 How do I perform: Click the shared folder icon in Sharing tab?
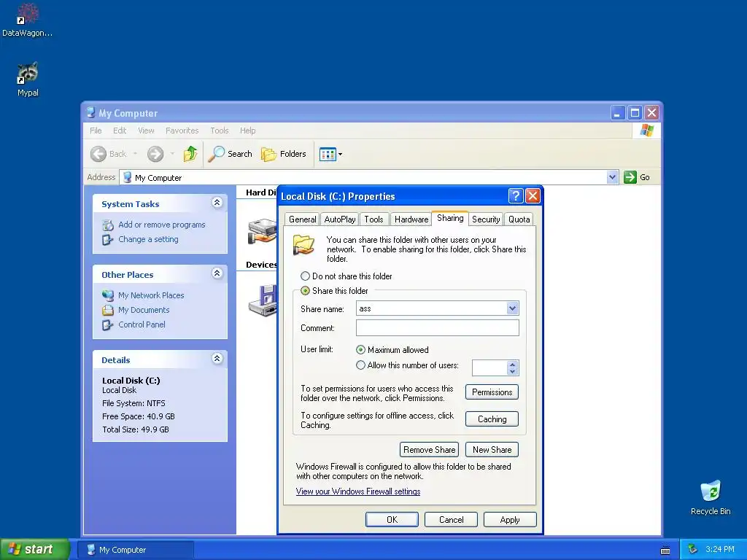coord(303,244)
